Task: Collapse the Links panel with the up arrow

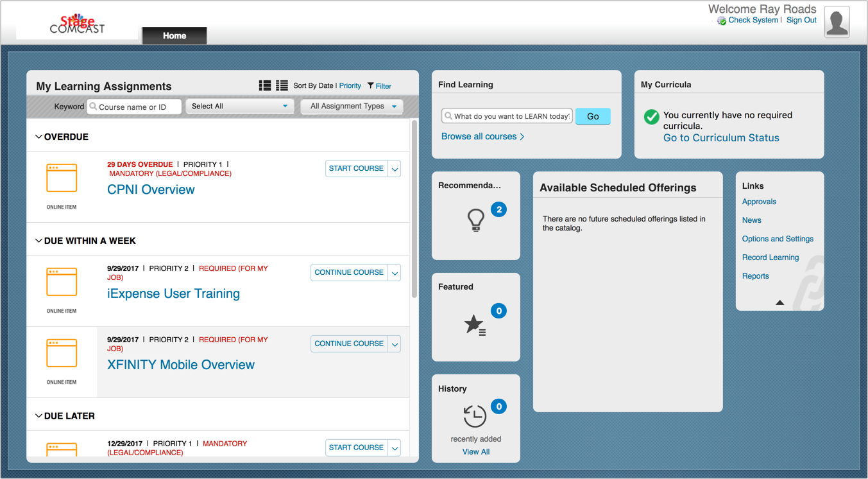Action: coord(779,302)
